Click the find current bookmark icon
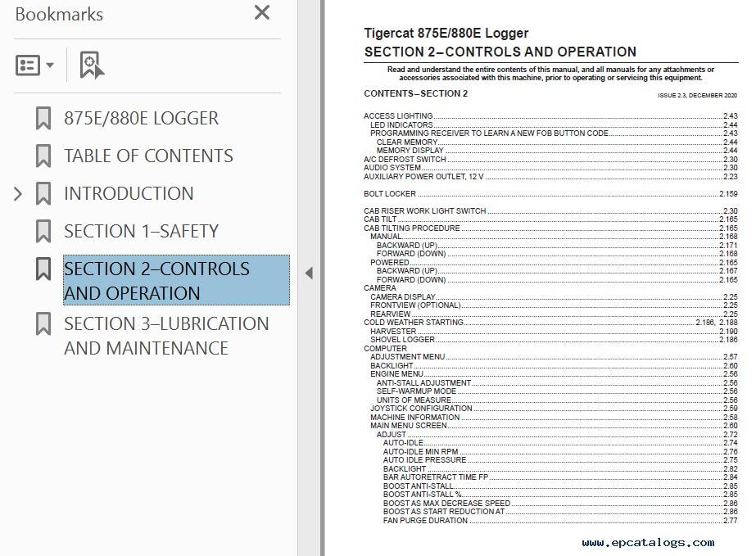This screenshot has height=556, width=756. pos(92,66)
